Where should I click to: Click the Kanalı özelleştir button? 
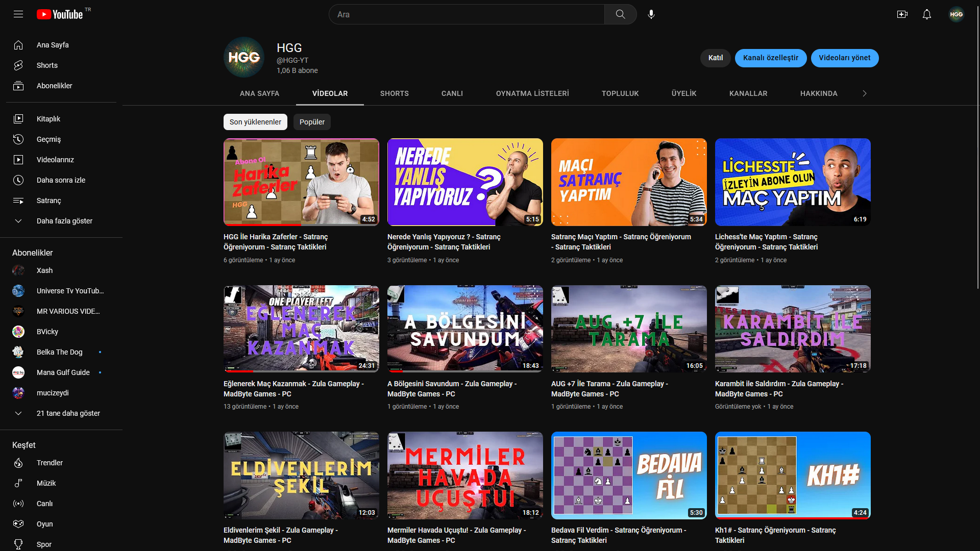click(771, 58)
